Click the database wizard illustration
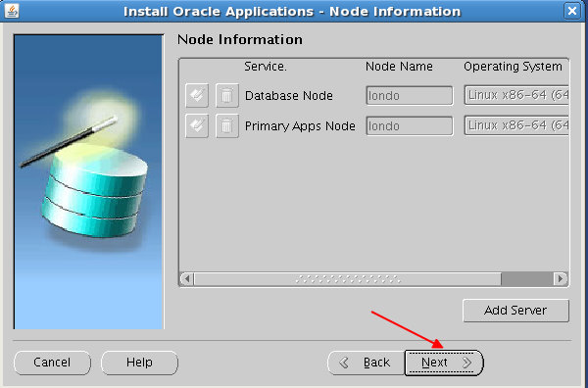Image resolution: width=588 pixels, height=388 pixels. point(88,182)
